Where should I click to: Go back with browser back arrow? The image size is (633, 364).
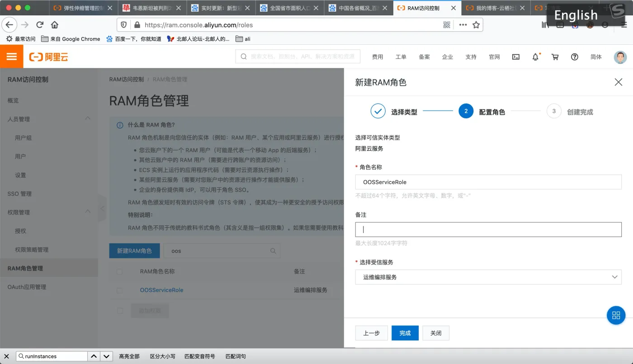point(9,25)
